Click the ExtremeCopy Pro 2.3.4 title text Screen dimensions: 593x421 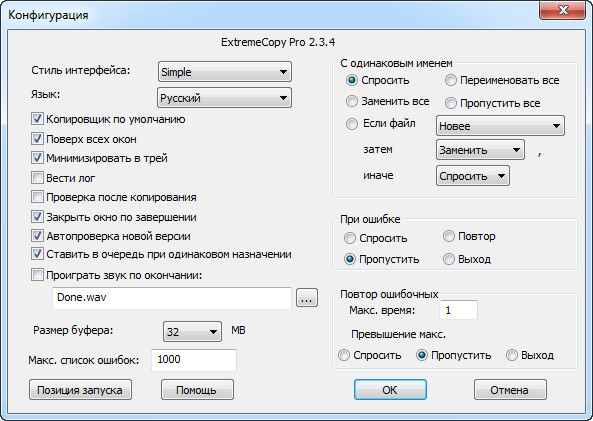pyautogui.click(x=278, y=42)
